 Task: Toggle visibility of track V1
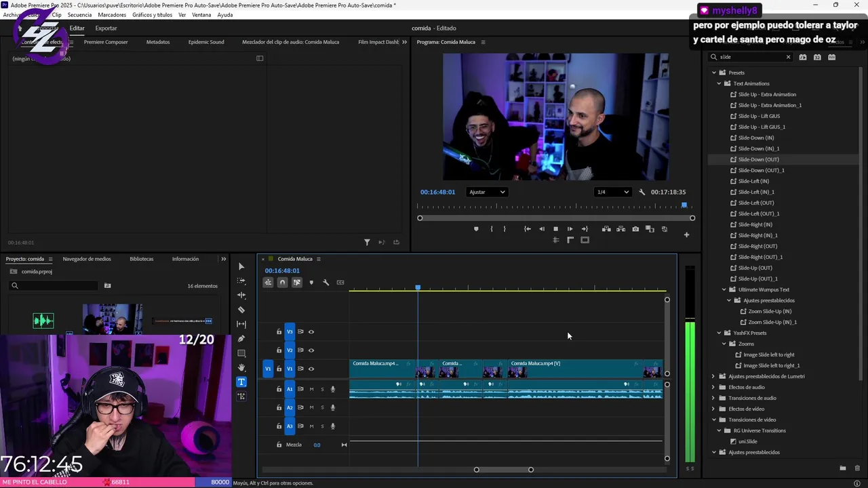click(311, 369)
